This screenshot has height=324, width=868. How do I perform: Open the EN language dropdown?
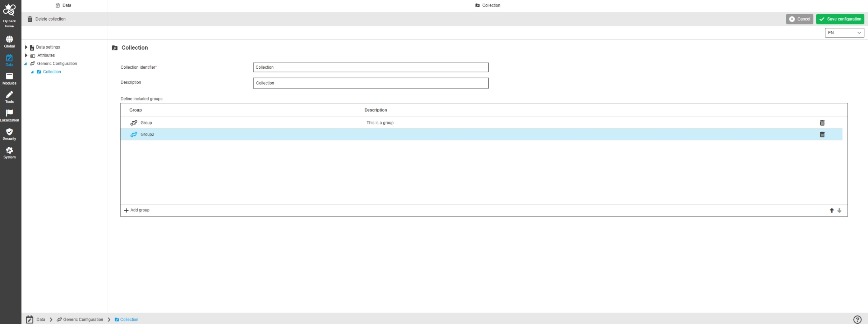point(844,33)
